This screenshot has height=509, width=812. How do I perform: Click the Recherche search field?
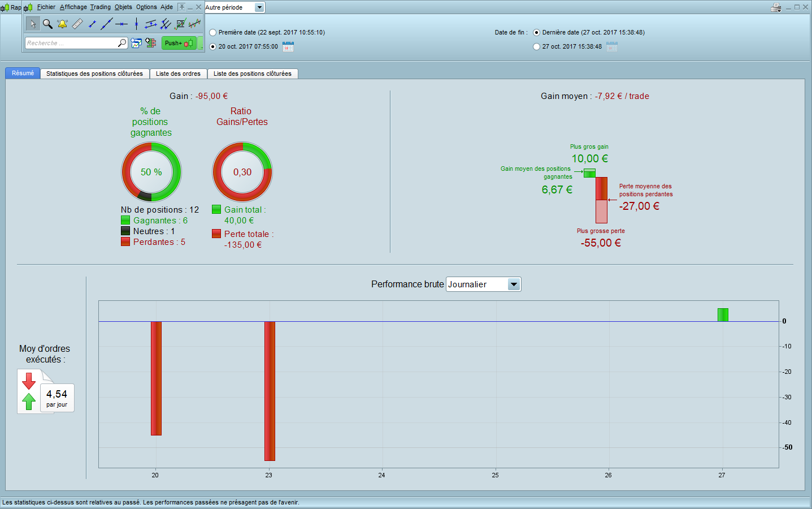[72, 43]
